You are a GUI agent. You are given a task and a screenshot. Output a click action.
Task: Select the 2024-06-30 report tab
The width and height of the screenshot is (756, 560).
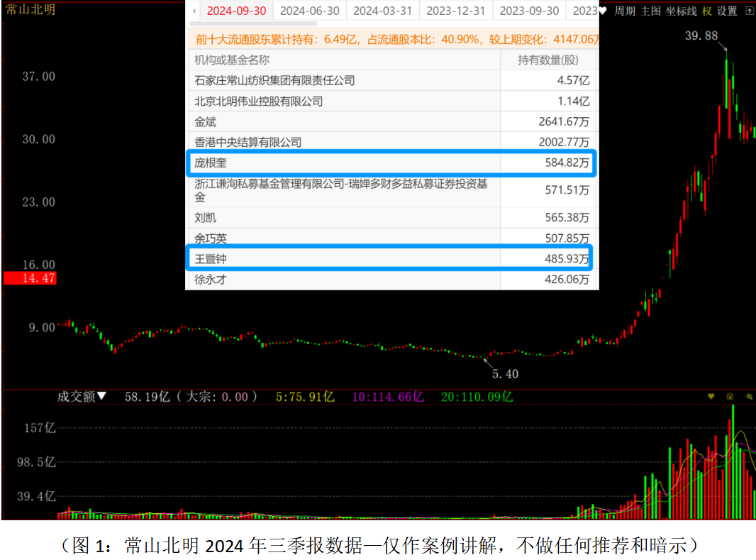pyautogui.click(x=310, y=11)
